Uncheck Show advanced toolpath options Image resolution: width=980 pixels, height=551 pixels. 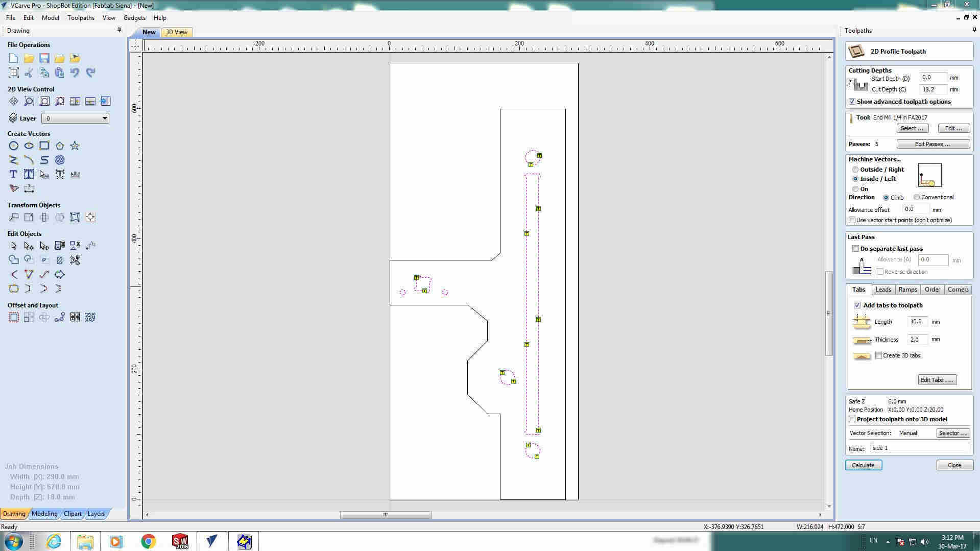click(852, 102)
